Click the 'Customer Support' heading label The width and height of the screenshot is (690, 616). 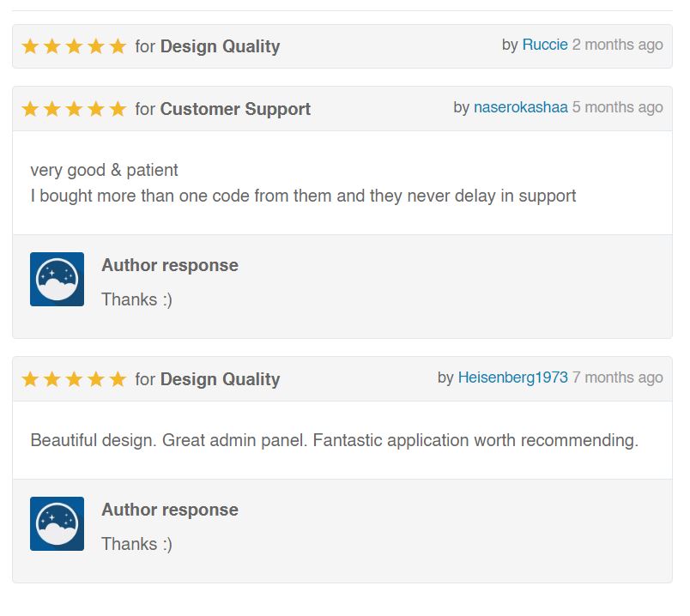tap(235, 109)
